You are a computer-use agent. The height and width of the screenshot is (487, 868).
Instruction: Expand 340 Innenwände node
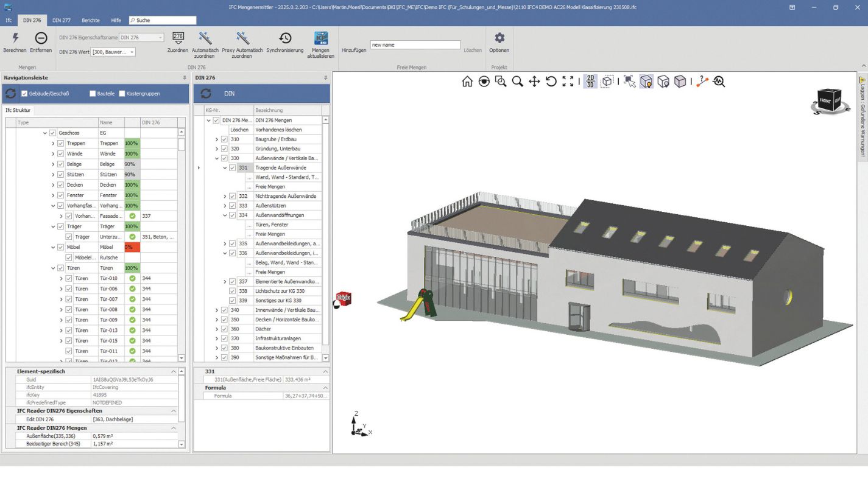click(217, 310)
